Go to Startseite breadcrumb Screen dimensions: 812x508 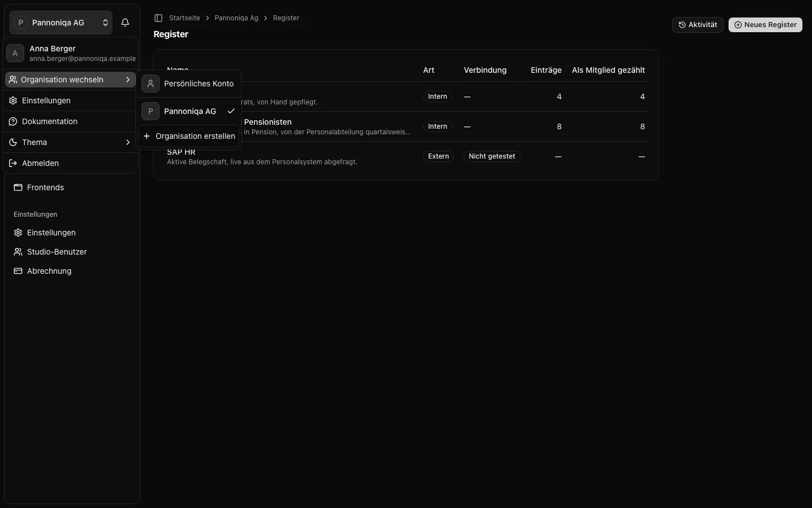click(x=184, y=18)
